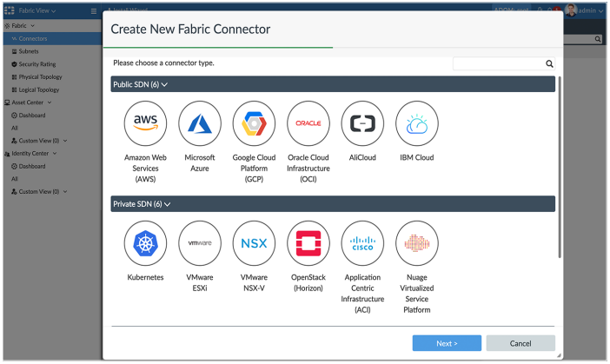The width and height of the screenshot is (610, 364).
Task: Click the Next > button
Action: tap(447, 343)
